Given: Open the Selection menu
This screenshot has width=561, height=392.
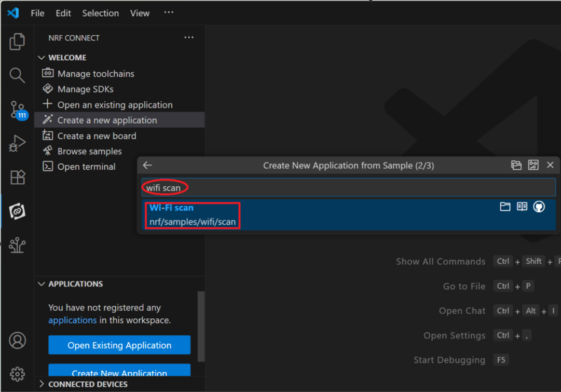Looking at the screenshot, I should point(100,13).
